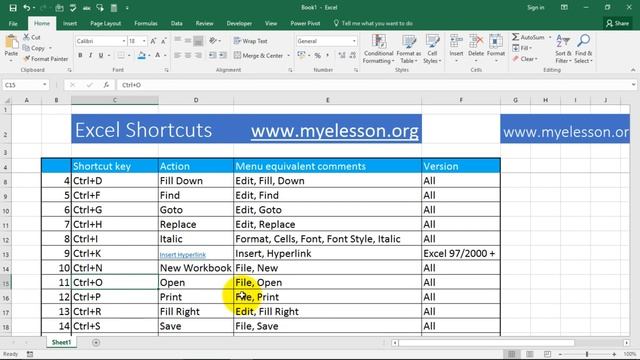Open Cell Styles gallery
Screen dimensions: 640x360
point(432,49)
